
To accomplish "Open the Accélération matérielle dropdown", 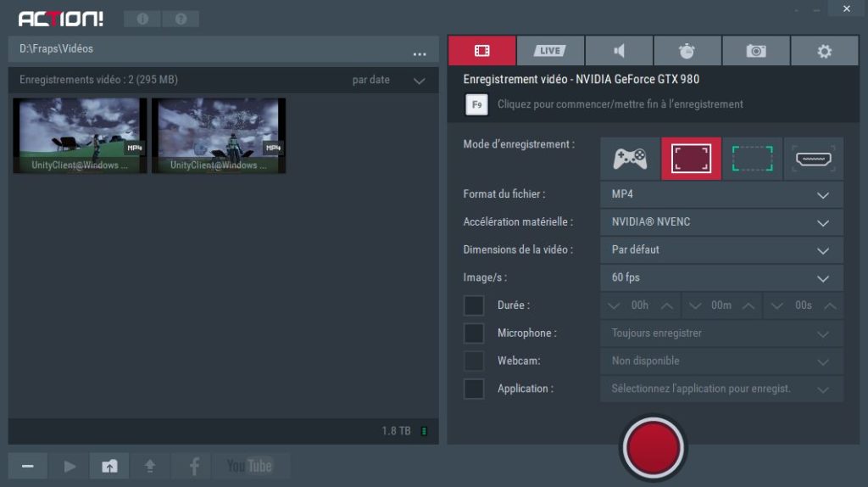I will click(722, 222).
